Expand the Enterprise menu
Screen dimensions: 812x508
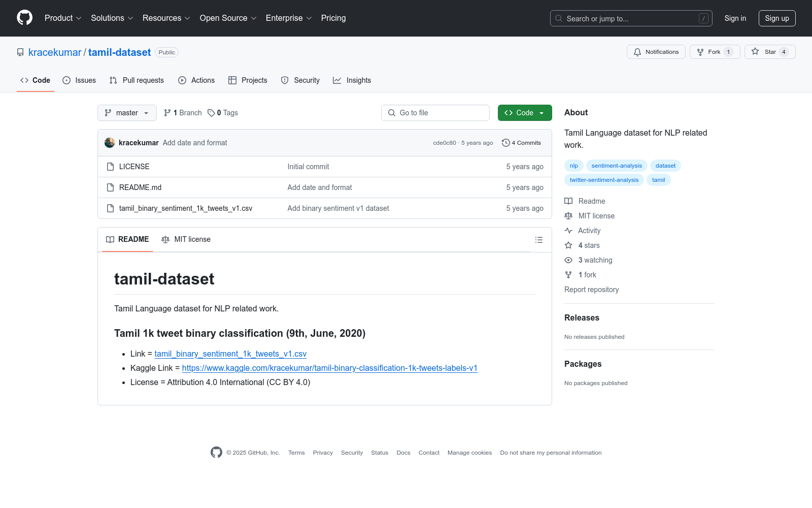click(x=289, y=18)
